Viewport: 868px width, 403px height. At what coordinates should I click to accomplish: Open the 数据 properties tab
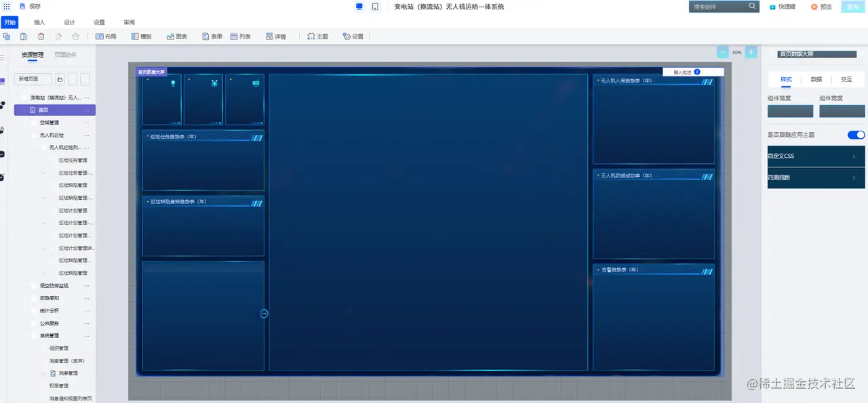[x=816, y=79]
